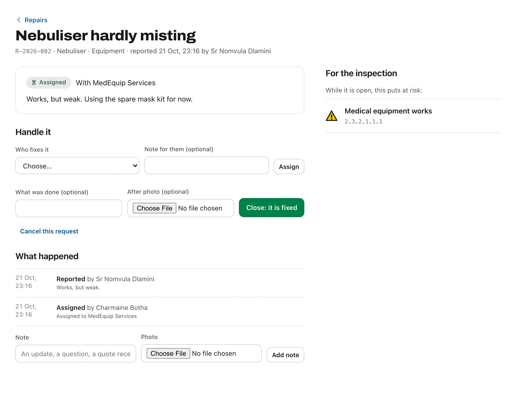
Task: Click 'Reported by Sr Nomvula Dlamini' entry
Action: (105, 279)
